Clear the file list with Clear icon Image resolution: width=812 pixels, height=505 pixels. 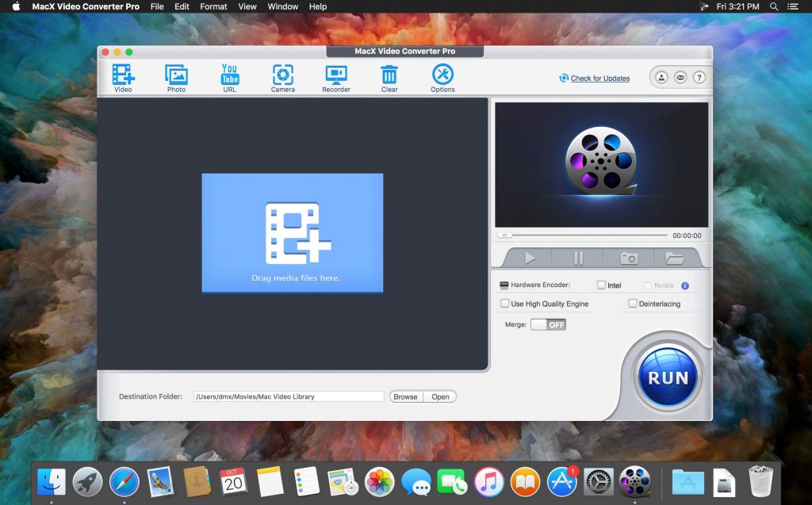[x=389, y=75]
